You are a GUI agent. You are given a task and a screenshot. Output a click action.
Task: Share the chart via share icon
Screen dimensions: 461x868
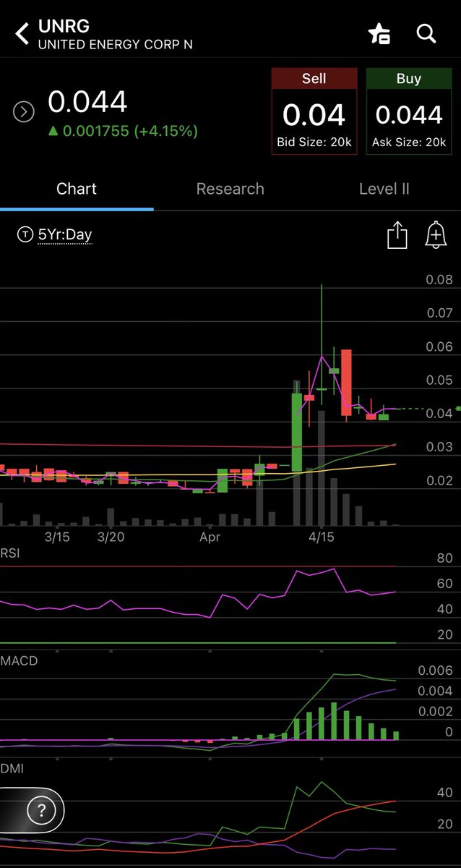click(x=397, y=235)
